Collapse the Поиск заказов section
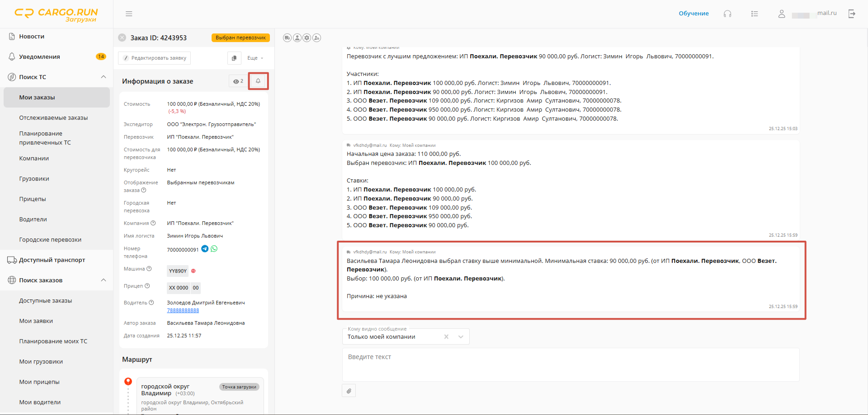868x415 pixels. [104, 280]
